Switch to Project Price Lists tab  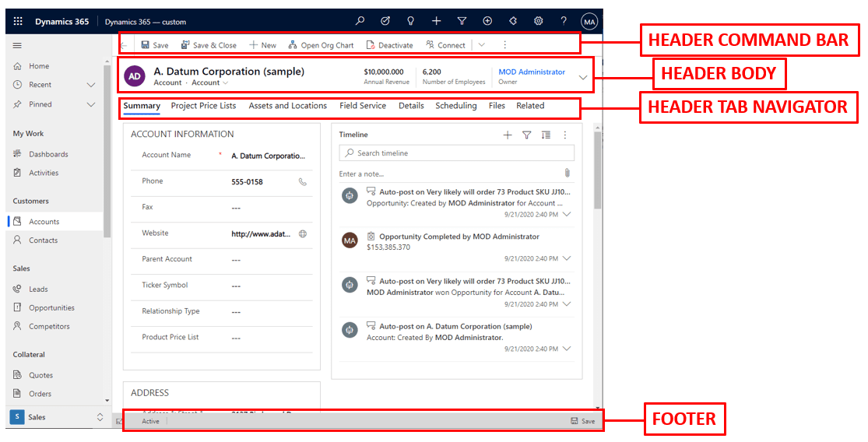pos(203,106)
